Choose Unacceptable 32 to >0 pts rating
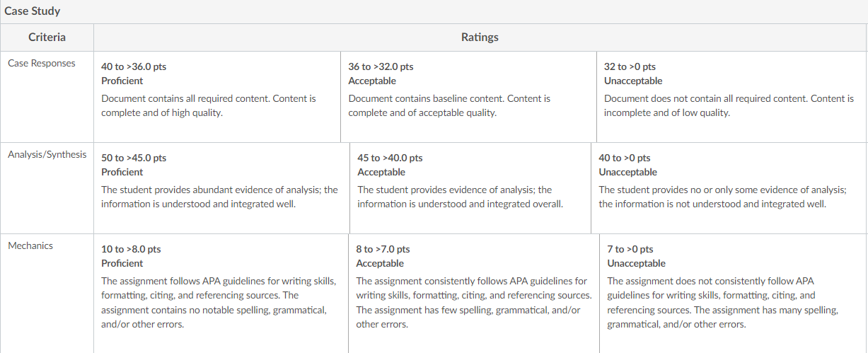The height and width of the screenshot is (353, 868). click(732, 97)
